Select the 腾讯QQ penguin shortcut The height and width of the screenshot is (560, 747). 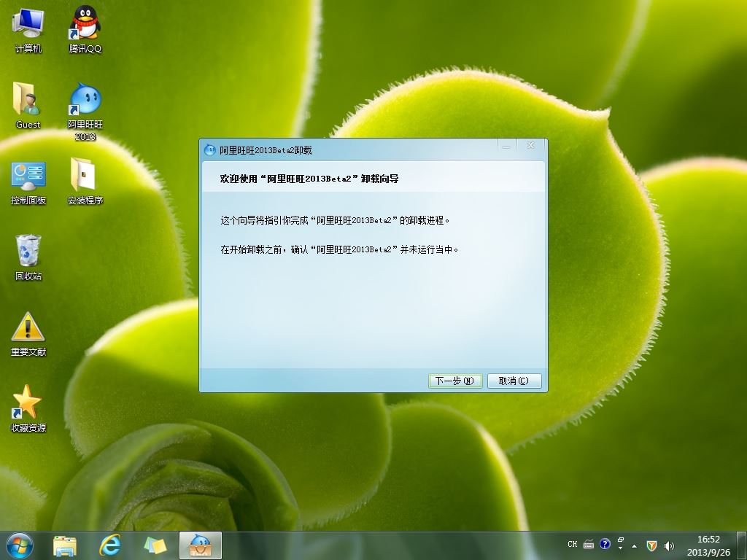85,29
